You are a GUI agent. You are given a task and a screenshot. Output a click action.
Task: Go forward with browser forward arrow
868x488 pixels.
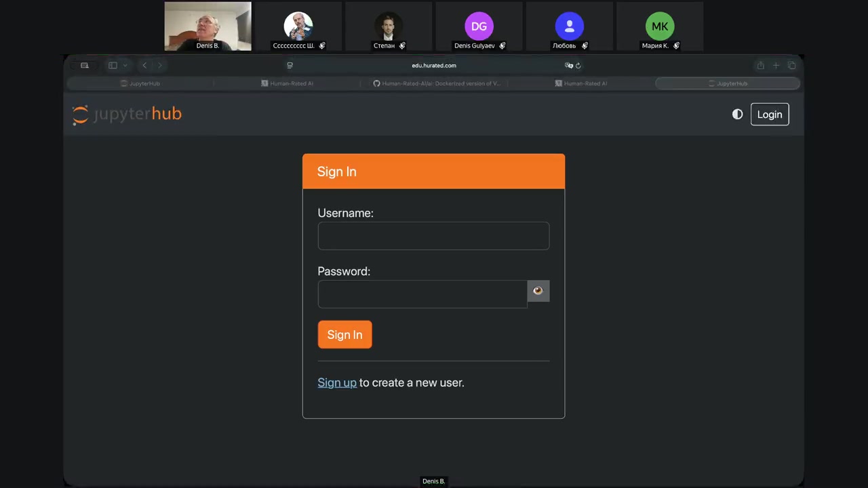(x=160, y=66)
